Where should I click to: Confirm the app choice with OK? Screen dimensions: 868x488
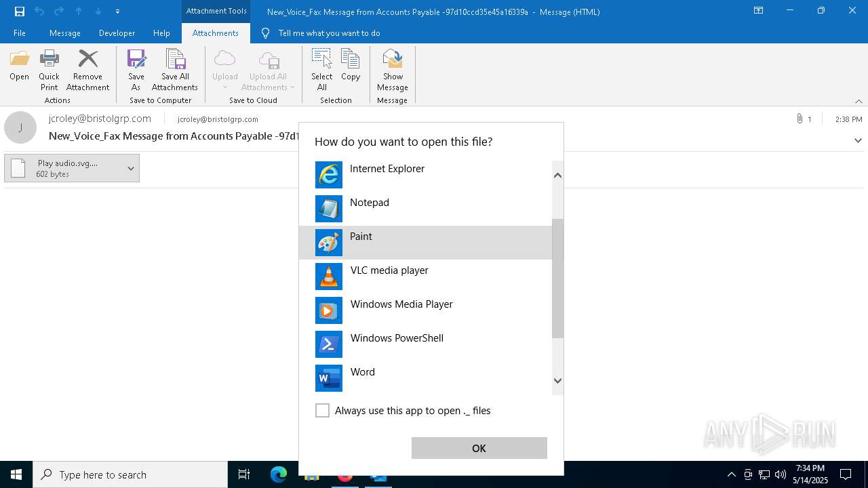pos(479,448)
